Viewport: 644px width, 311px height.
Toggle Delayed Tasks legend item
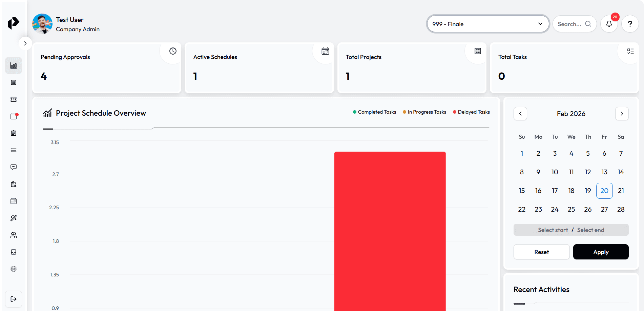[471, 112]
